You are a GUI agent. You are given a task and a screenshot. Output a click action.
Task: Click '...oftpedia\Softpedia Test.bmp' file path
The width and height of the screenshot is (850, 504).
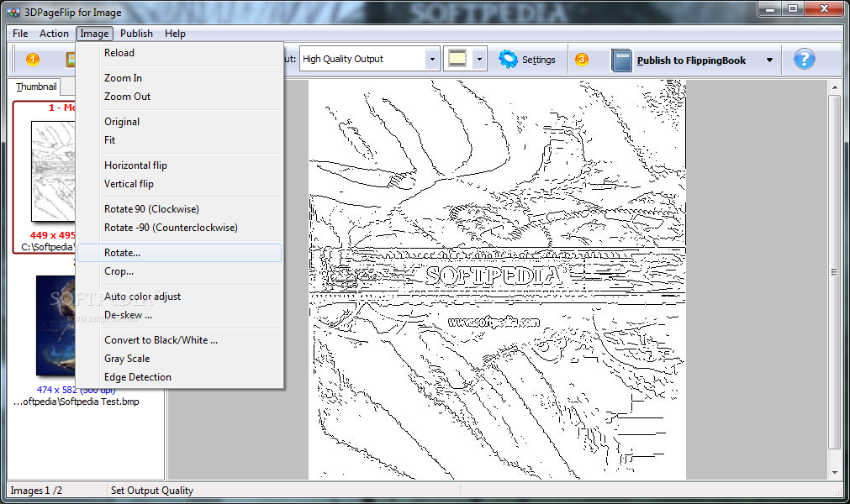tap(76, 402)
